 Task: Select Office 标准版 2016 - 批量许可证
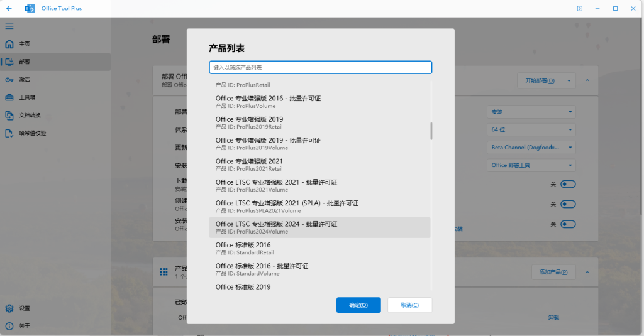[319, 269]
